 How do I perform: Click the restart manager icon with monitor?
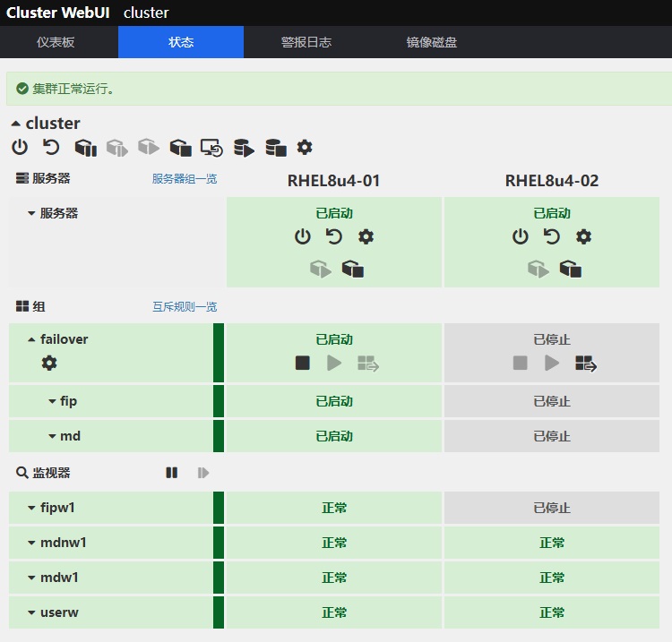coord(211,148)
